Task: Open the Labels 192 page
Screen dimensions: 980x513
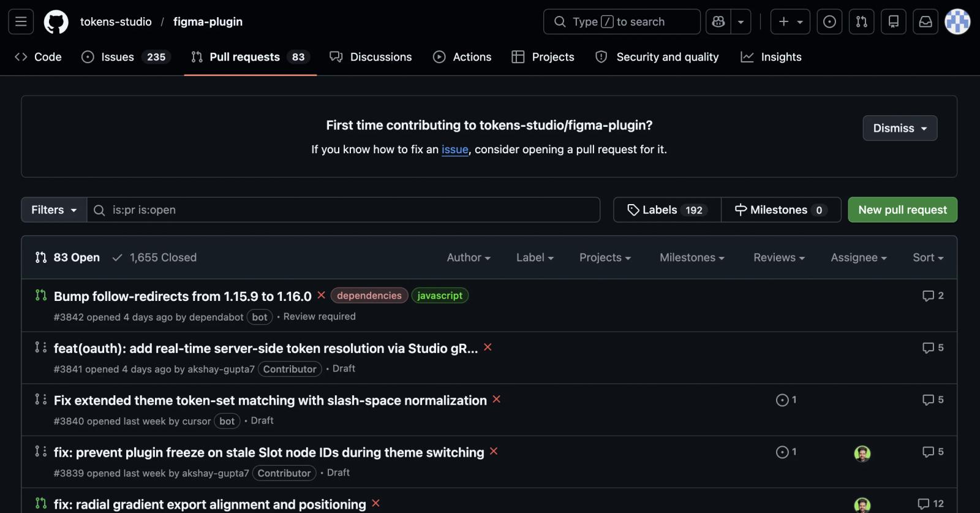Action: pyautogui.click(x=667, y=210)
